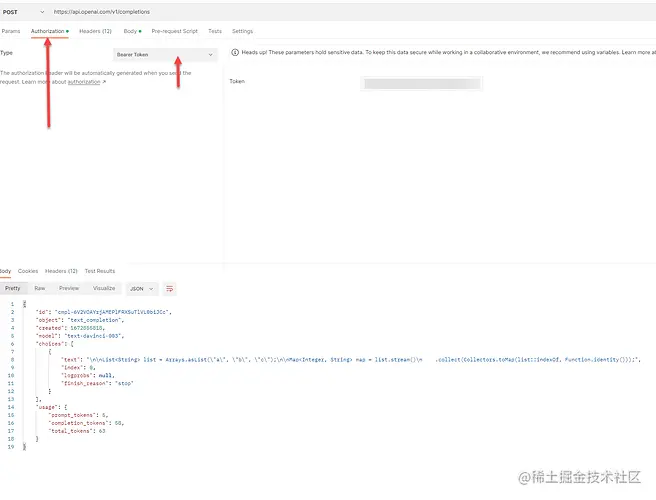Switch to the Params tab

(11, 31)
